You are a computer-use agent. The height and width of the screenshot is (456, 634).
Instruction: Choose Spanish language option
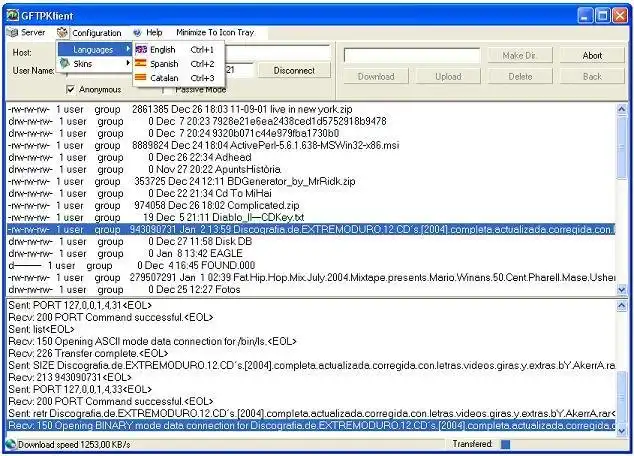click(x=179, y=63)
